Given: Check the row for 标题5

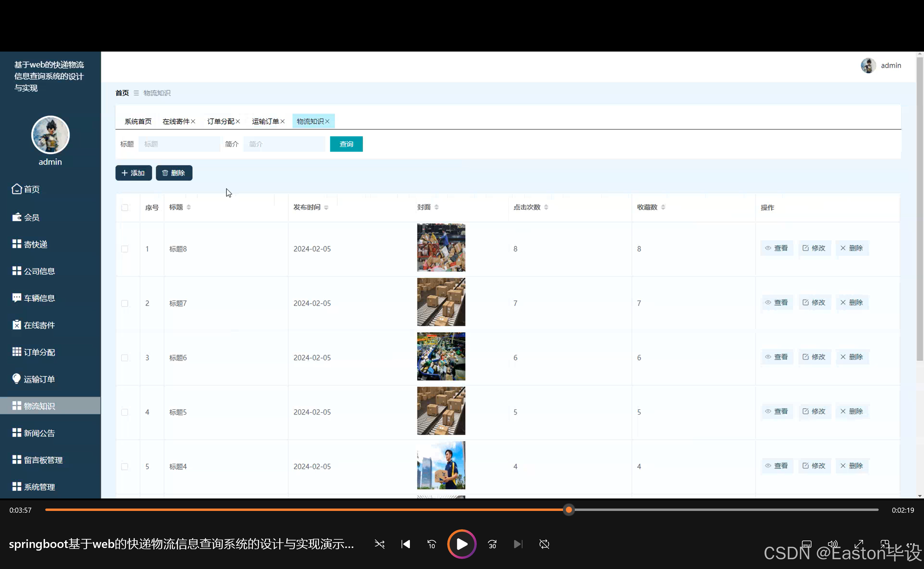Looking at the screenshot, I should [x=124, y=412].
